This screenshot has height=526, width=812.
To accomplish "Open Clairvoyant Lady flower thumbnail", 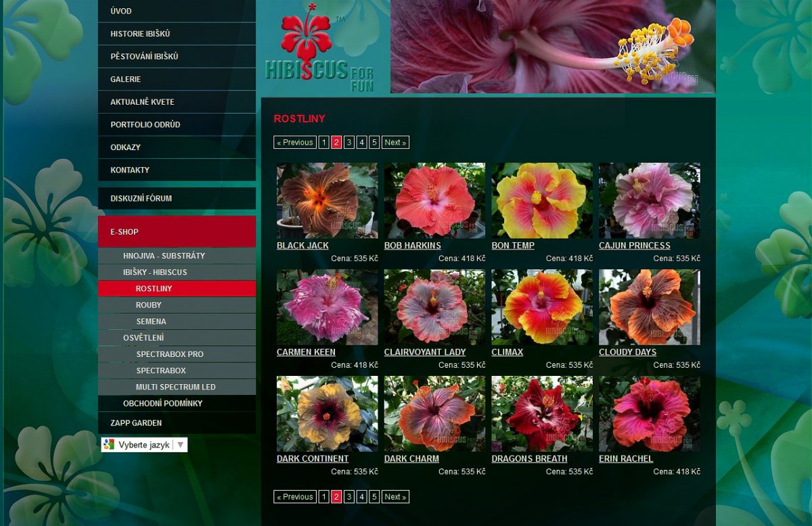I will pos(434,307).
